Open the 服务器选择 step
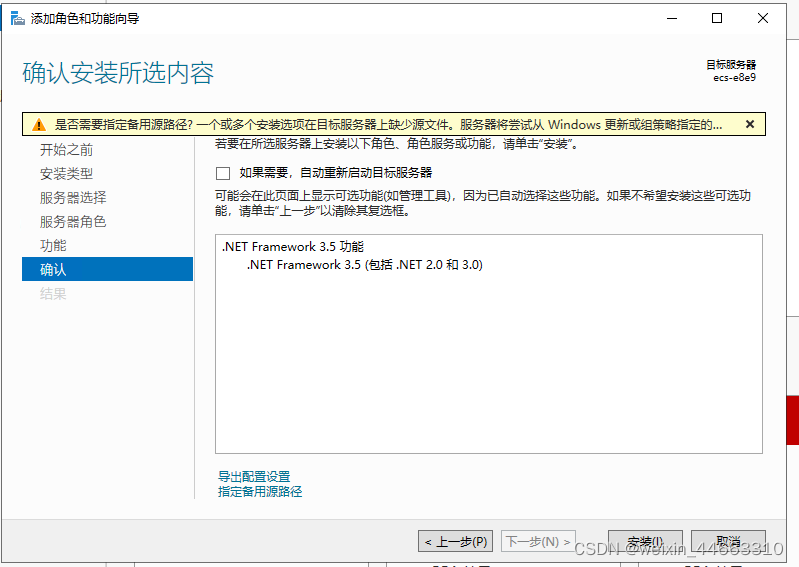799x567 pixels. pos(73,198)
